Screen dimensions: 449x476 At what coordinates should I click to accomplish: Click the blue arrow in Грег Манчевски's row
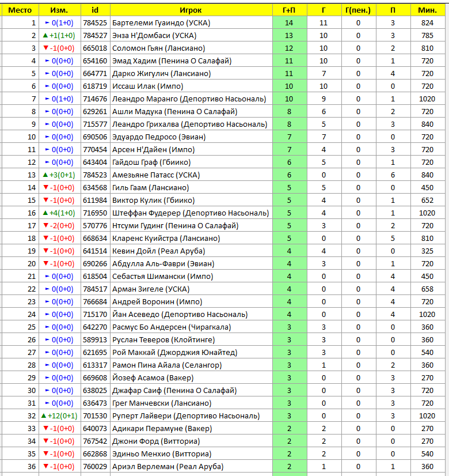47,403
